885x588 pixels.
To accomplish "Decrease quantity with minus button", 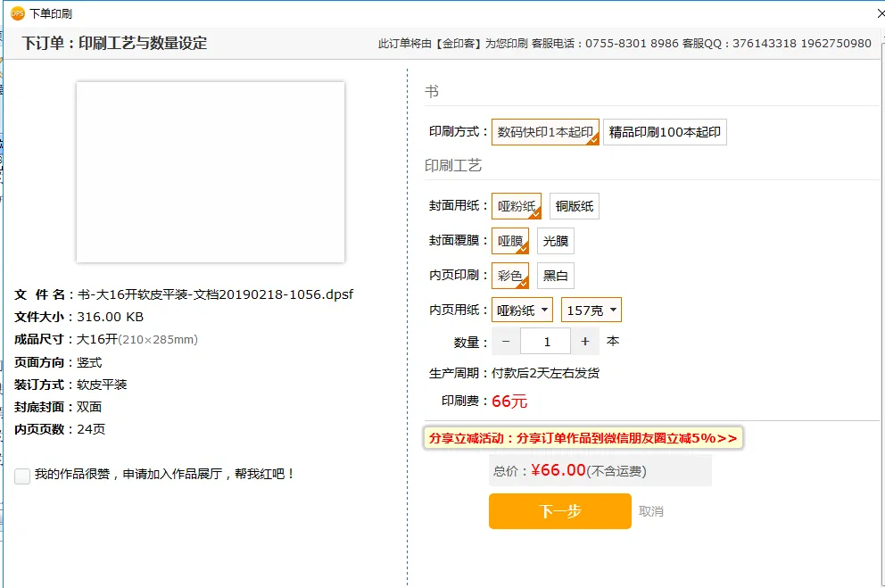I will pos(506,342).
